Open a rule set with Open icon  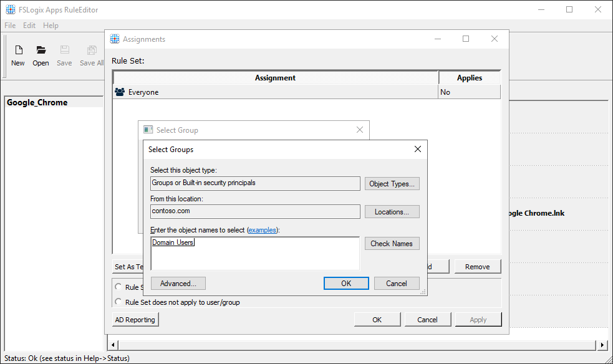[x=41, y=50]
